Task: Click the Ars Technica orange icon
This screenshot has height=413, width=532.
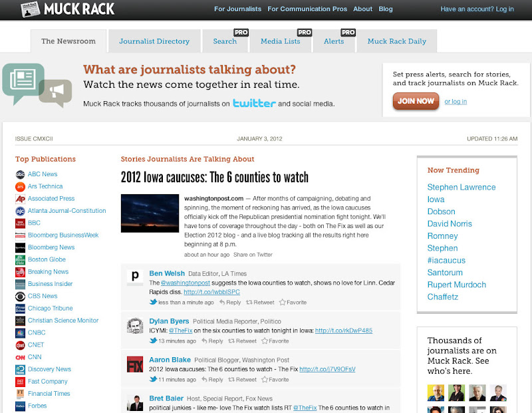Action: click(20, 187)
